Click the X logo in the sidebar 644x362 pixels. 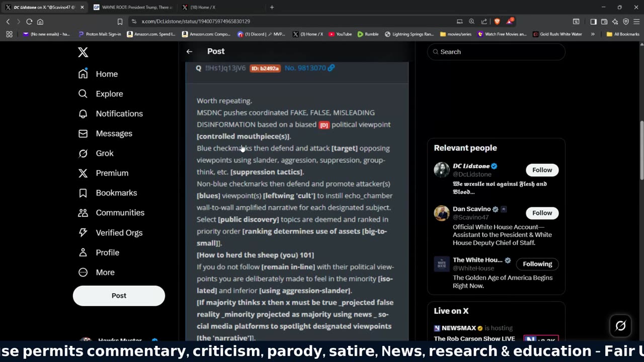(83, 52)
